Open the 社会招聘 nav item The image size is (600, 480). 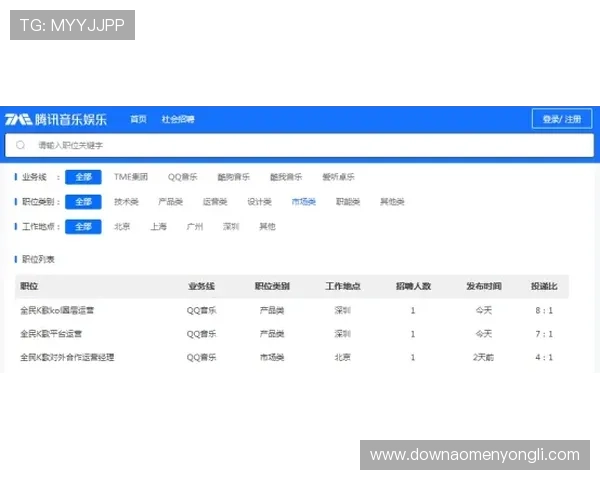[x=178, y=119]
